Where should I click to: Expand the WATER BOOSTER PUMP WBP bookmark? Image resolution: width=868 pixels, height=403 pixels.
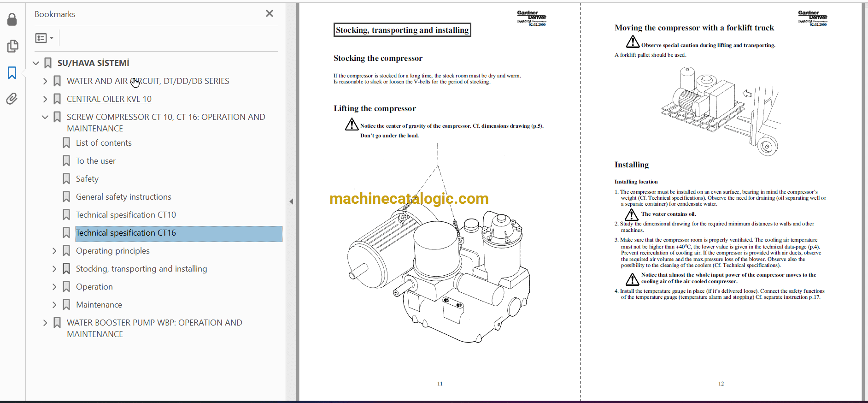tap(45, 323)
